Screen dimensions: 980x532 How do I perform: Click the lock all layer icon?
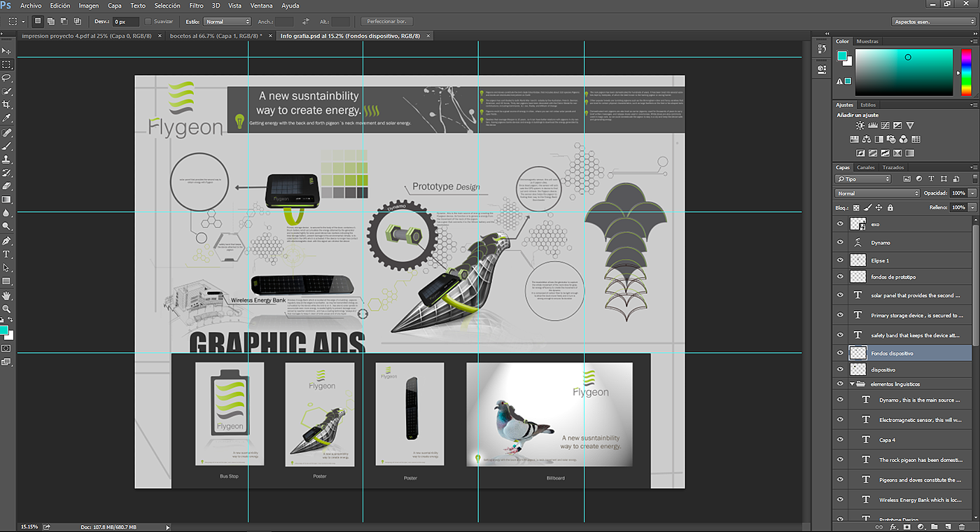point(890,208)
